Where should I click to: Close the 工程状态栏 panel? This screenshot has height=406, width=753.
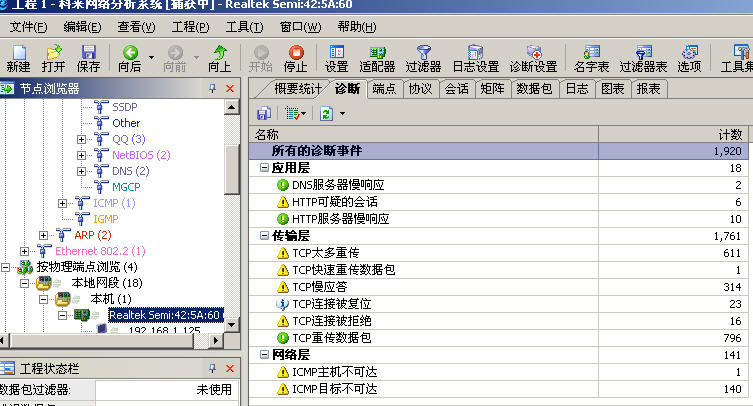pyautogui.click(x=230, y=369)
